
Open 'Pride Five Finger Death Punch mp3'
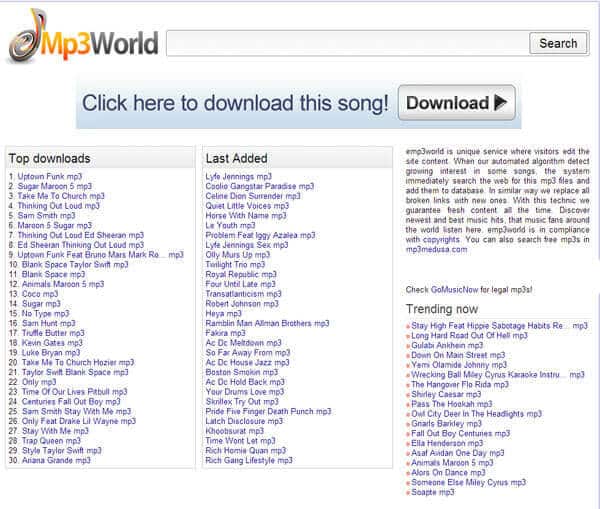coord(269,411)
